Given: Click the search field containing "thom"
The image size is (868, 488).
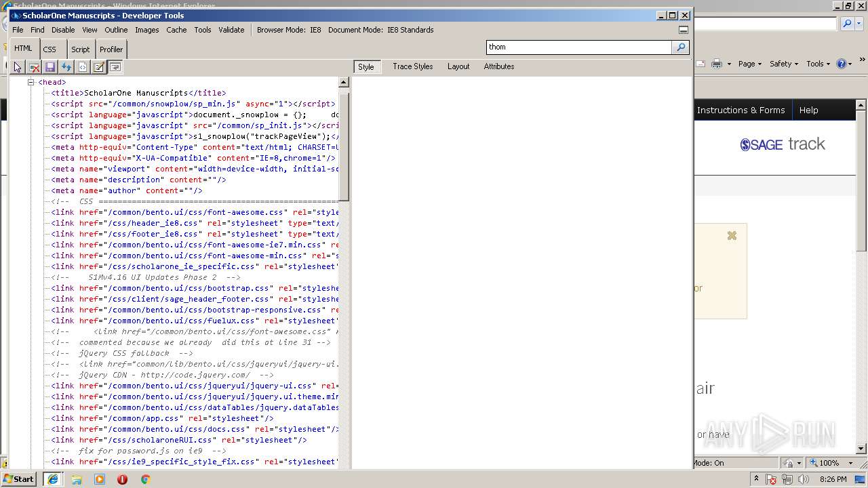Looking at the screenshot, I should [579, 47].
